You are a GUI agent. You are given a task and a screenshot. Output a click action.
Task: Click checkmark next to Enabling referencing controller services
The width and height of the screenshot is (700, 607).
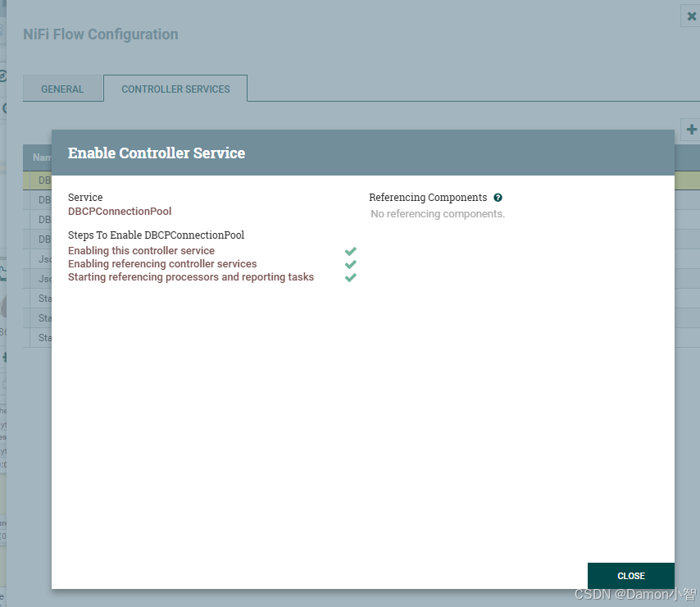(351, 264)
